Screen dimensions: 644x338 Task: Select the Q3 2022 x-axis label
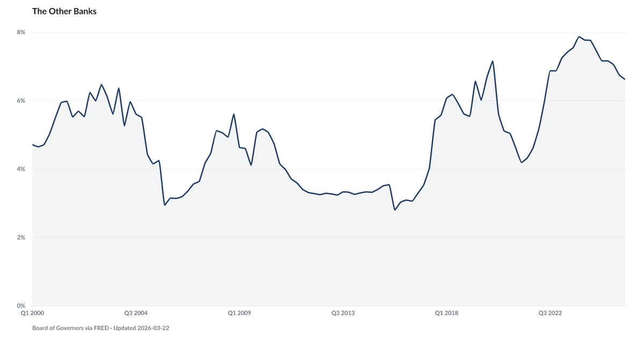pos(550,313)
